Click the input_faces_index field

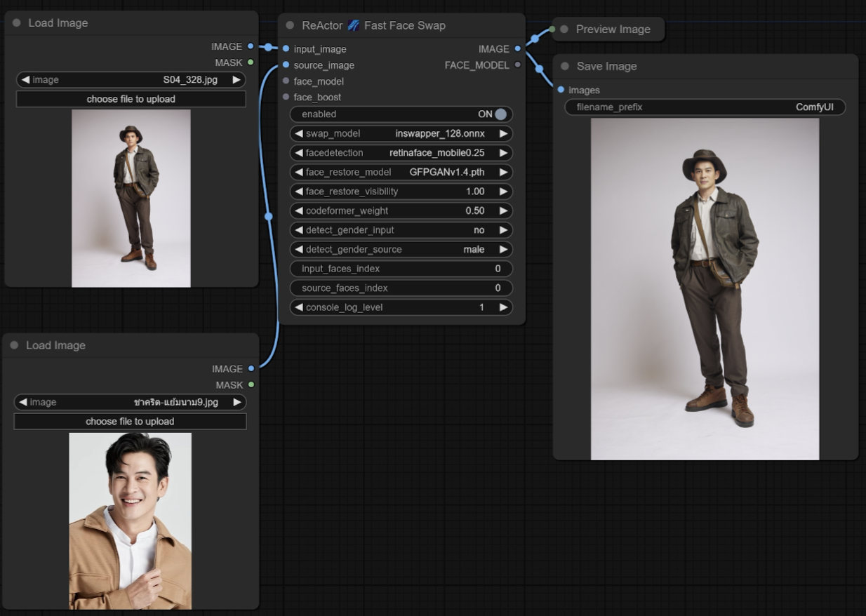(x=401, y=269)
